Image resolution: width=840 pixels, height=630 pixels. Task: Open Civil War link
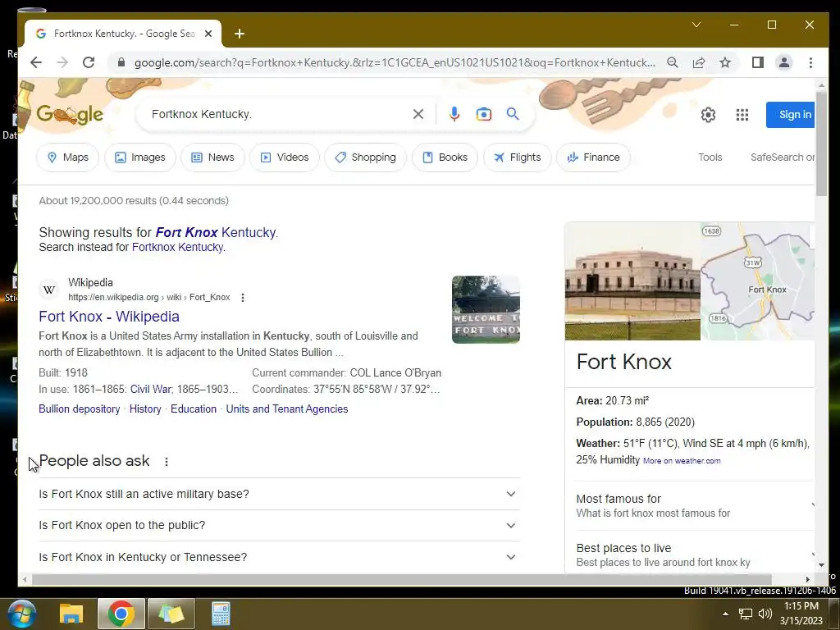[151, 389]
